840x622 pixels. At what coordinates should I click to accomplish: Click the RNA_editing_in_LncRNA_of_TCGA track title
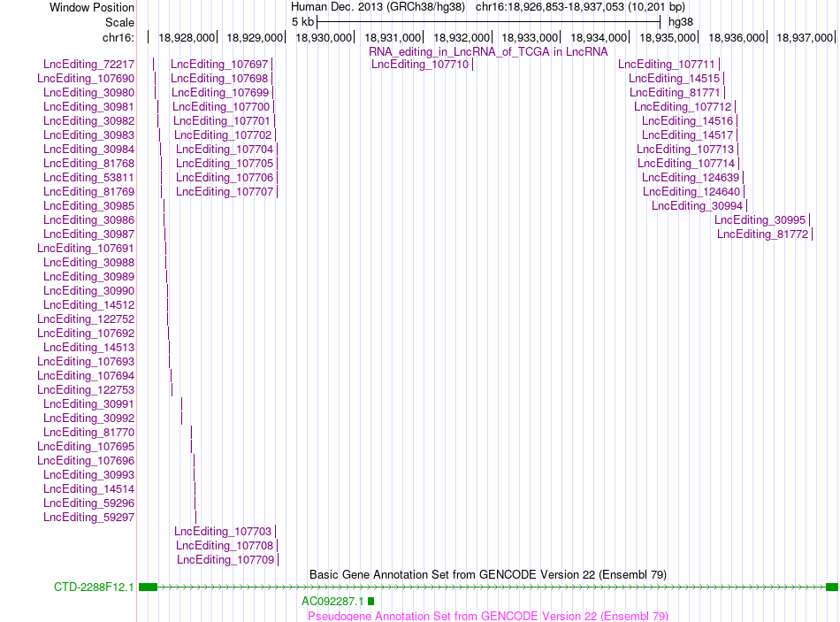(x=488, y=52)
